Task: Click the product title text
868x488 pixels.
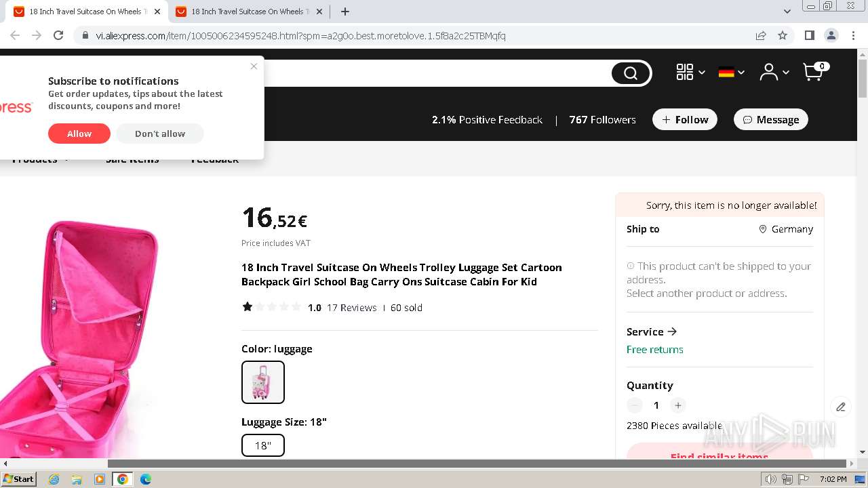Action: click(401, 274)
